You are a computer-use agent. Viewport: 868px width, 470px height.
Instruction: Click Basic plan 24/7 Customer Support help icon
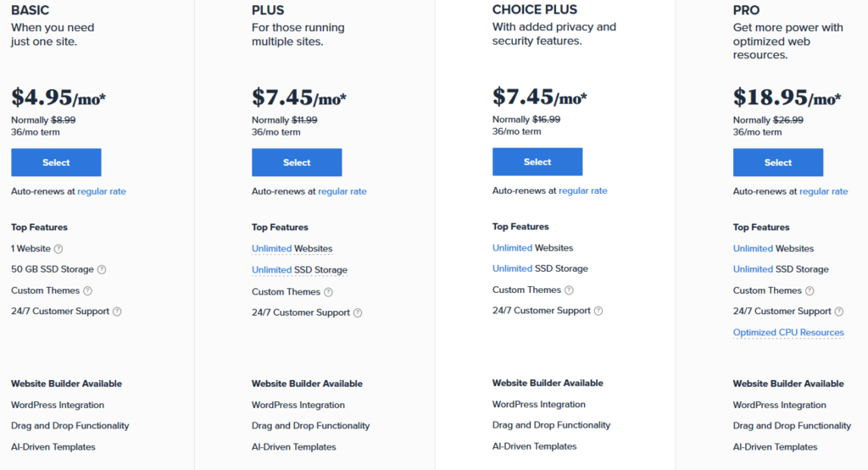tap(117, 312)
